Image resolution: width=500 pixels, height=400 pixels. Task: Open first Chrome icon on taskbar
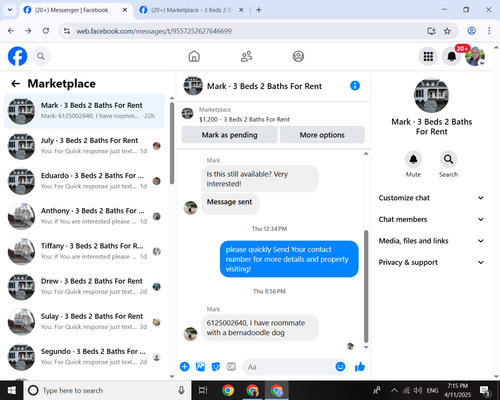click(x=228, y=390)
